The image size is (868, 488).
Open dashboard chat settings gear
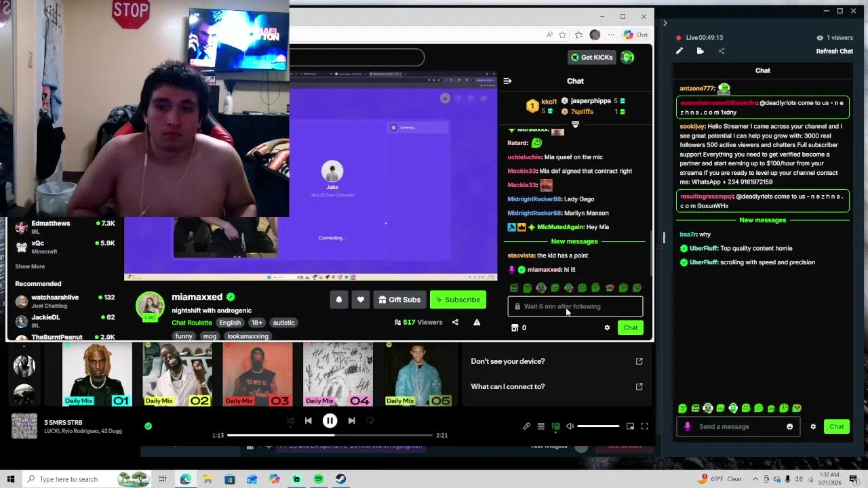tap(813, 426)
